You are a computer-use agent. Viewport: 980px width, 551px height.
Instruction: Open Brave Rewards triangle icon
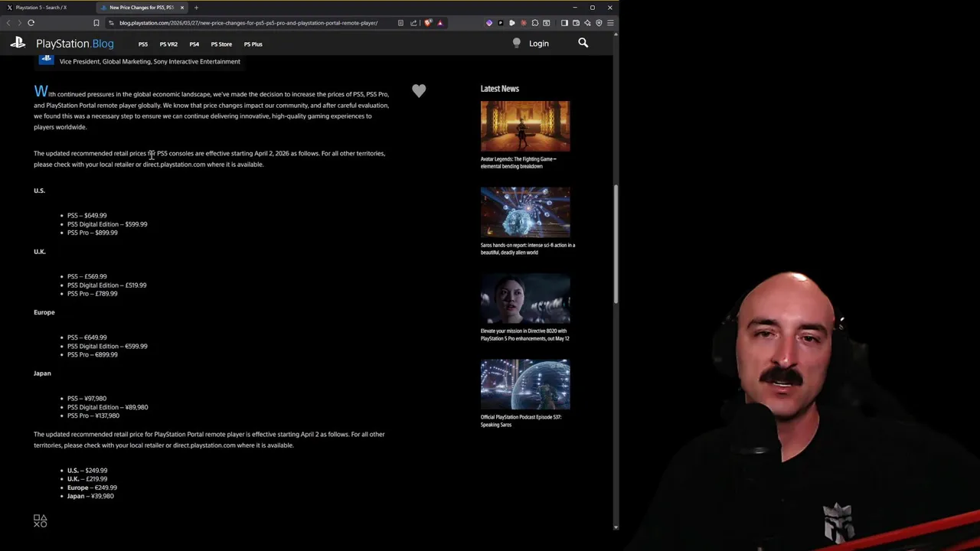(440, 23)
